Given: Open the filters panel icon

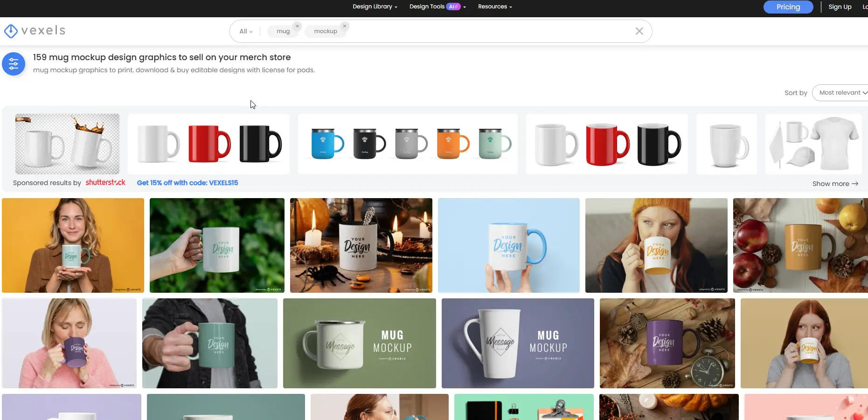Looking at the screenshot, I should point(14,64).
